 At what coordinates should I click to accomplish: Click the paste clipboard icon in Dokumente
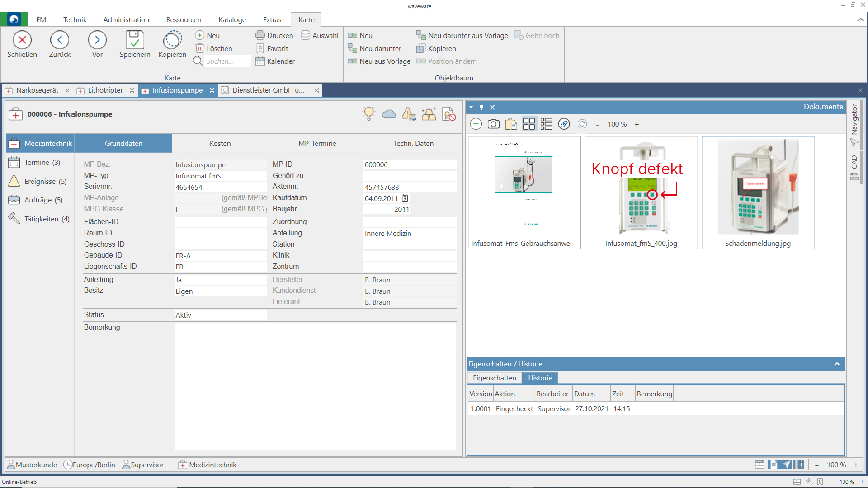511,124
